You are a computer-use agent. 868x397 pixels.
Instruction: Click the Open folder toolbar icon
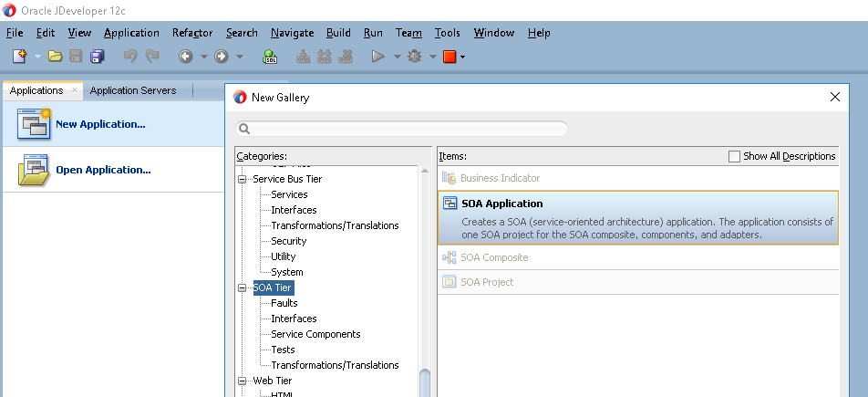click(x=55, y=56)
